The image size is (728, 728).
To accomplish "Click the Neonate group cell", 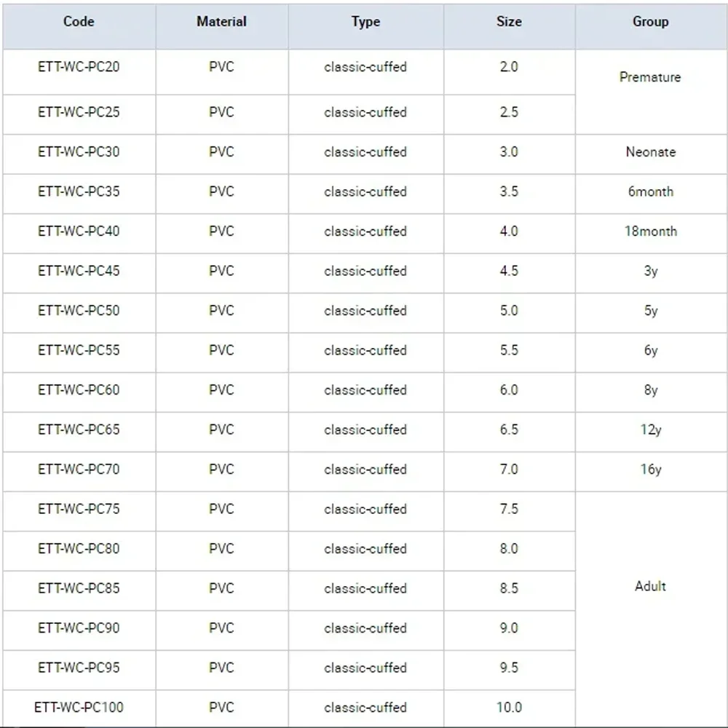I will [x=650, y=152].
